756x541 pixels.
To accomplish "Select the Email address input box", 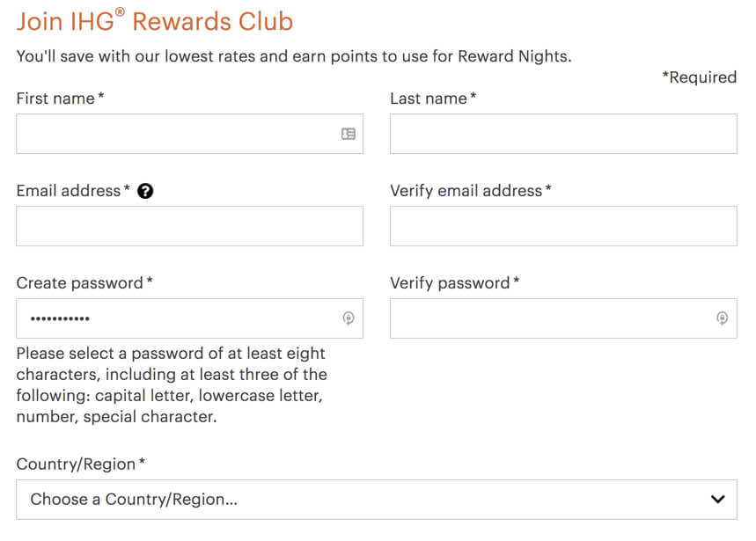I will [189, 226].
